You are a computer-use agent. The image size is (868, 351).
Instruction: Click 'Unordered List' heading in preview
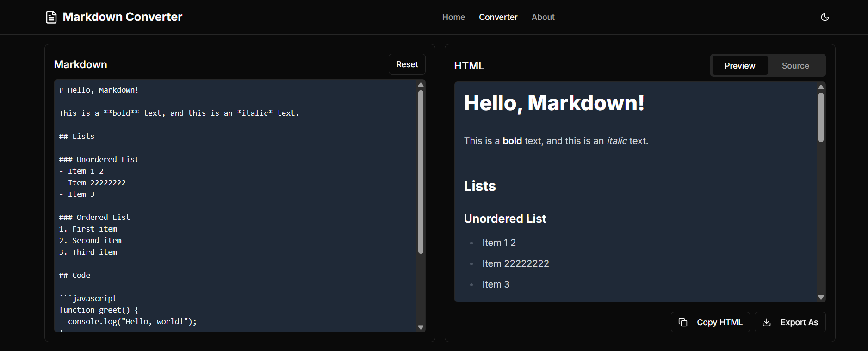coord(505,219)
